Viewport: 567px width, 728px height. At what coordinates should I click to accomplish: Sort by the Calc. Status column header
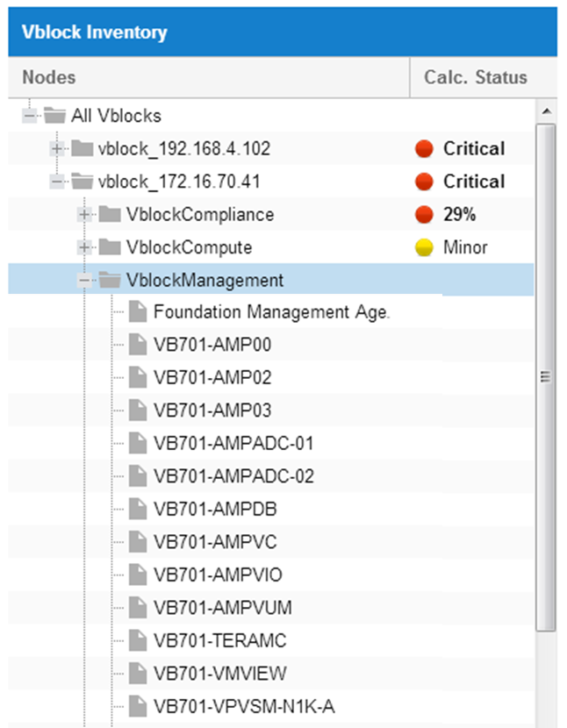pos(484,77)
